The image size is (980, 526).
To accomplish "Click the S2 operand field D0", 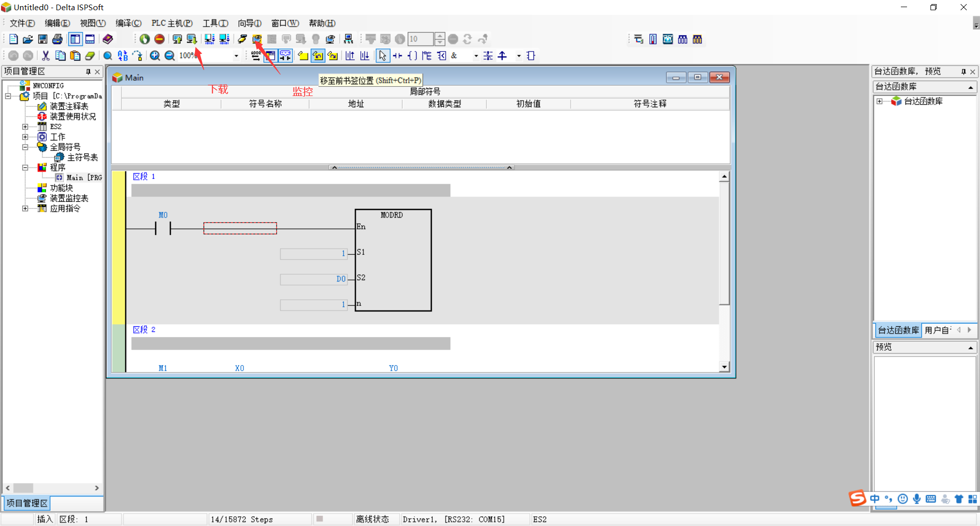I will click(314, 279).
